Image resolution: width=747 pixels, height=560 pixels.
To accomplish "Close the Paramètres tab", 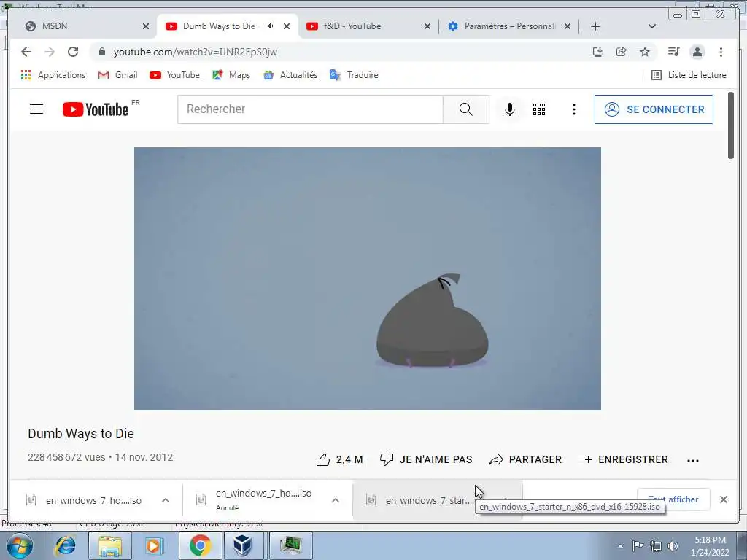I will (568, 26).
